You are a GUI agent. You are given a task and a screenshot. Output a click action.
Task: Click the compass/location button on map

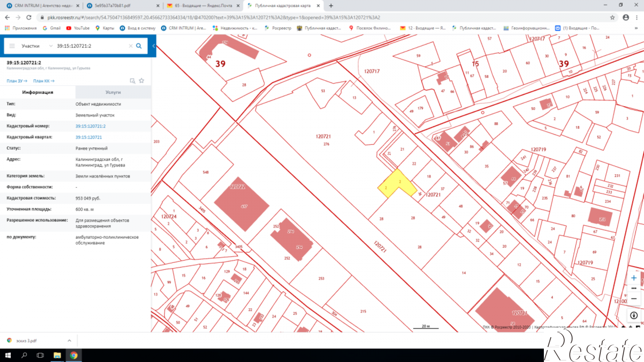(634, 315)
